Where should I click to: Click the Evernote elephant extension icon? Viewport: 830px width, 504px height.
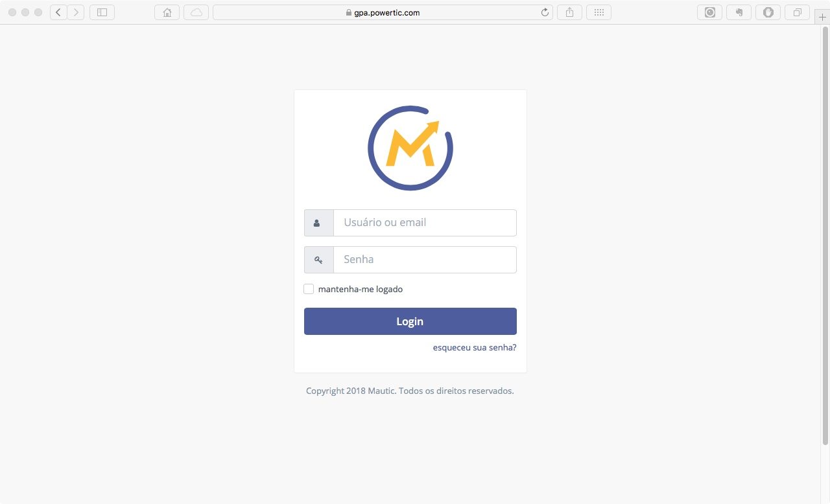click(739, 12)
